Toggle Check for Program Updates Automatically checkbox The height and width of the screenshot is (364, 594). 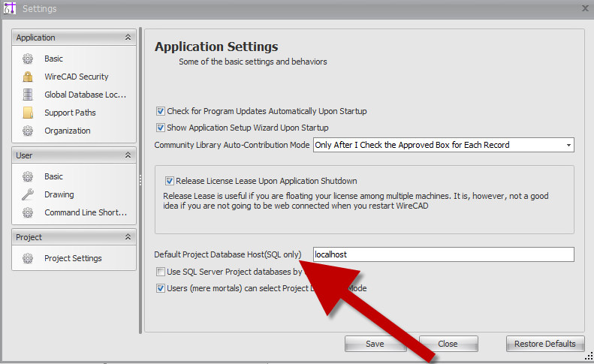tap(161, 111)
